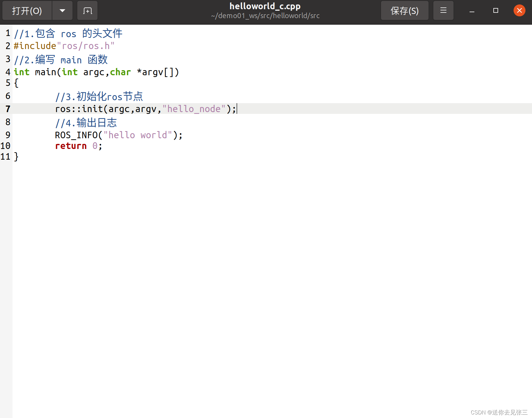Click the "hello_node" string literal

(x=194, y=109)
